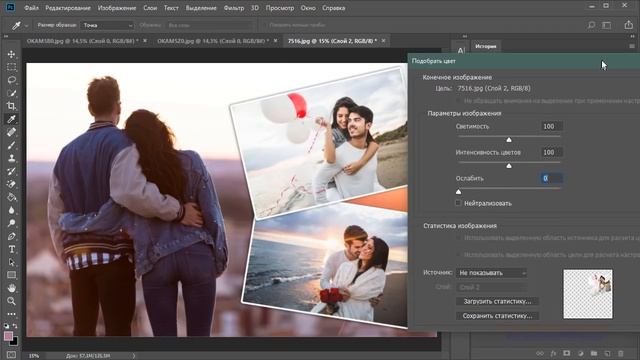Select the Eyedropper tool in toolbar
The height and width of the screenshot is (360, 640).
(x=11, y=119)
